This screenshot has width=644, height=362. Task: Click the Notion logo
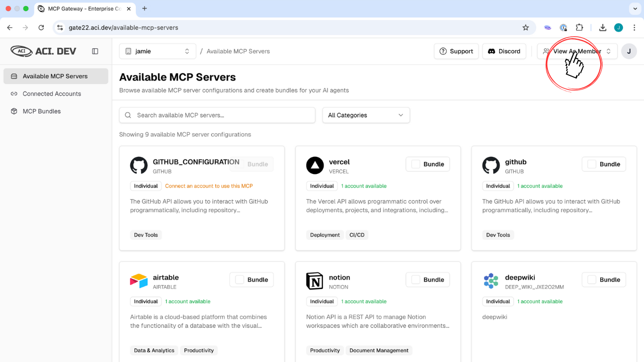315,281
